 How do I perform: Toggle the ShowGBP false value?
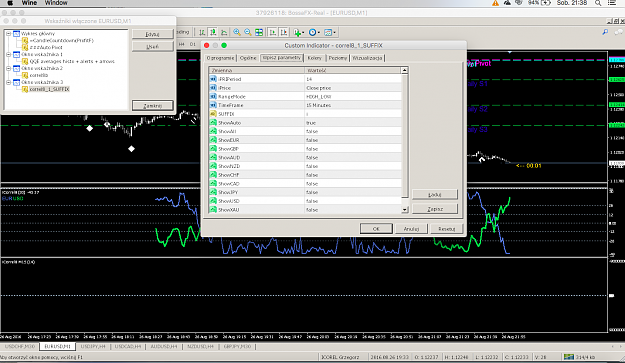pyautogui.click(x=353, y=149)
